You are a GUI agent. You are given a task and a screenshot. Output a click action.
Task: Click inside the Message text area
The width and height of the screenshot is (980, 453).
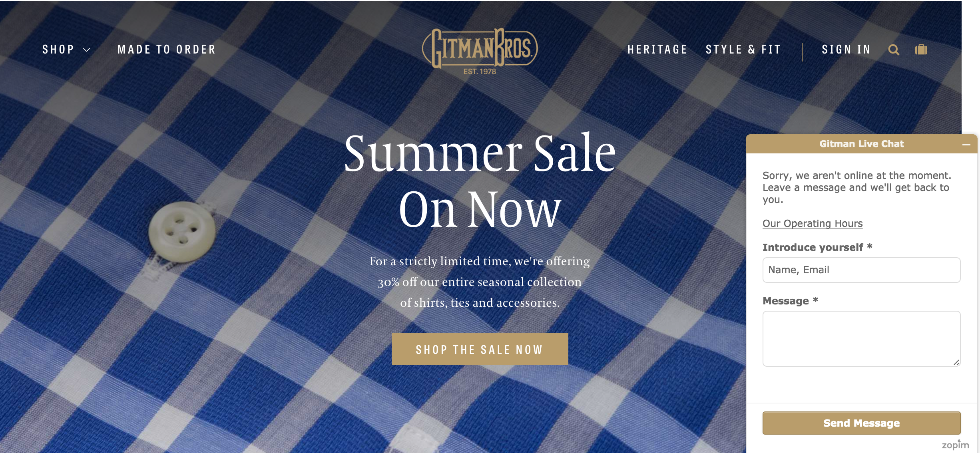(x=861, y=339)
